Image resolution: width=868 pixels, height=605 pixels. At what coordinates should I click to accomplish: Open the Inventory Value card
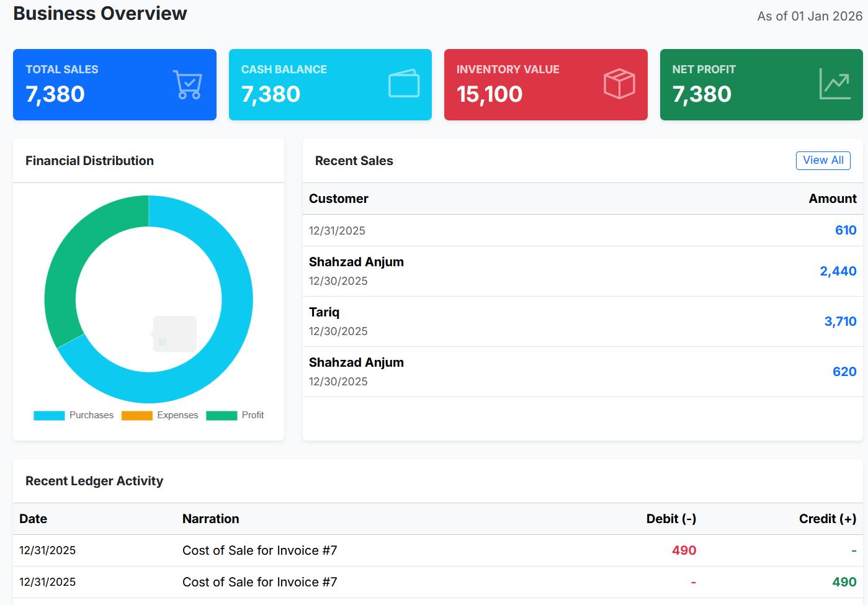pyautogui.click(x=545, y=84)
